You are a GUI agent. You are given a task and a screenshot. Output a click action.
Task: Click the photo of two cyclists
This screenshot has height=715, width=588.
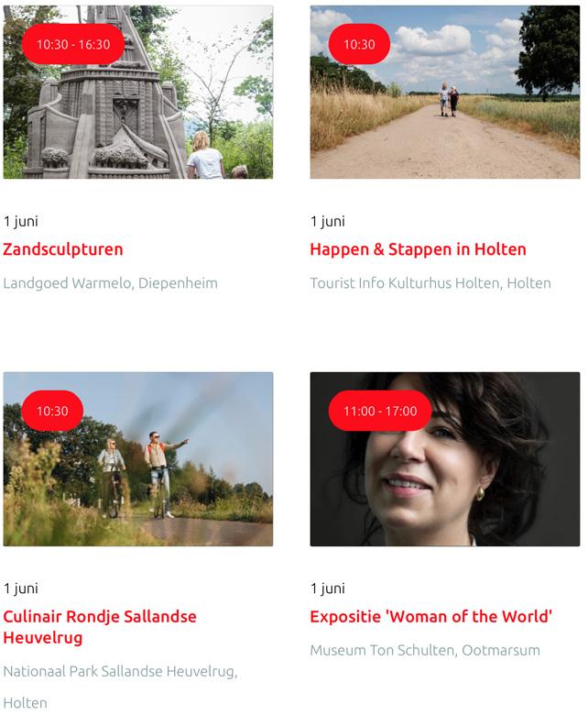138,458
